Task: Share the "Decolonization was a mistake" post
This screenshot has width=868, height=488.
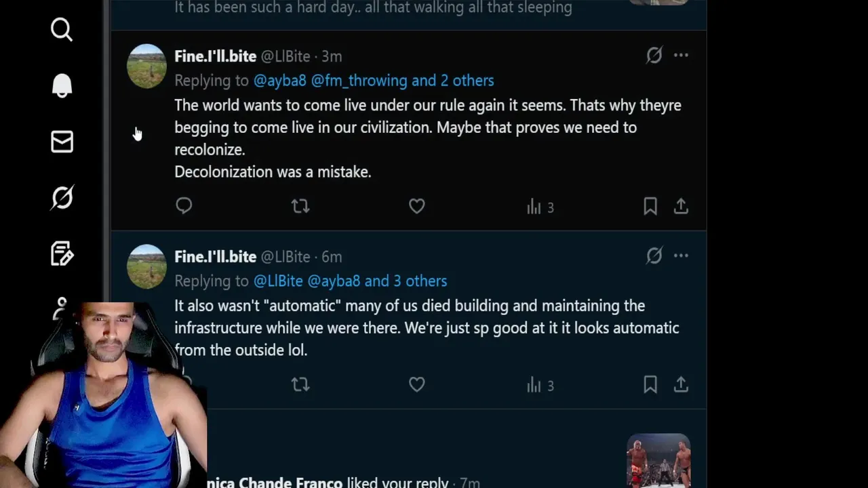Action: coord(681,206)
